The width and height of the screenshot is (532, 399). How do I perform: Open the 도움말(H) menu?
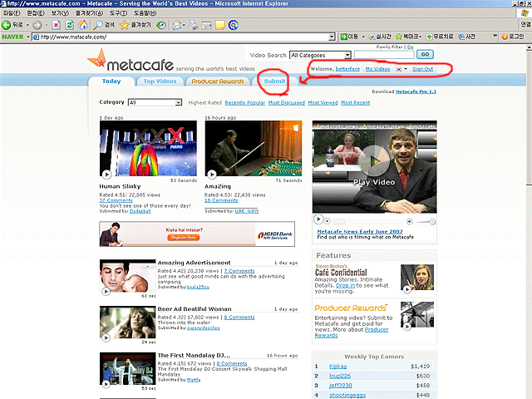(x=145, y=13)
